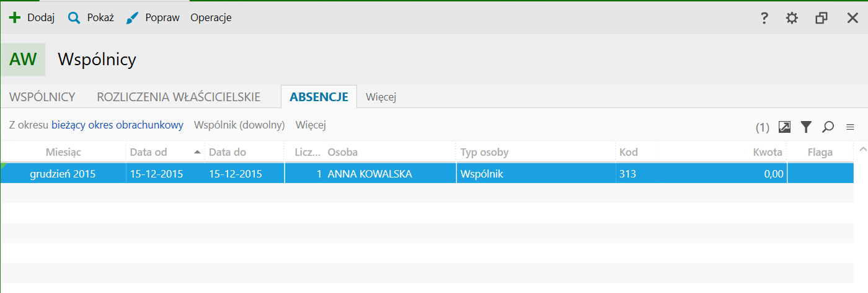Image resolution: width=868 pixels, height=293 pixels.
Task: Open the Operacje menu
Action: click(211, 18)
